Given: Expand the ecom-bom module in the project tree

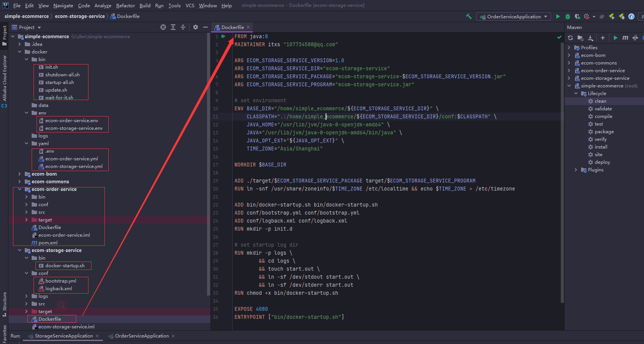Looking at the screenshot, I should pos(19,174).
